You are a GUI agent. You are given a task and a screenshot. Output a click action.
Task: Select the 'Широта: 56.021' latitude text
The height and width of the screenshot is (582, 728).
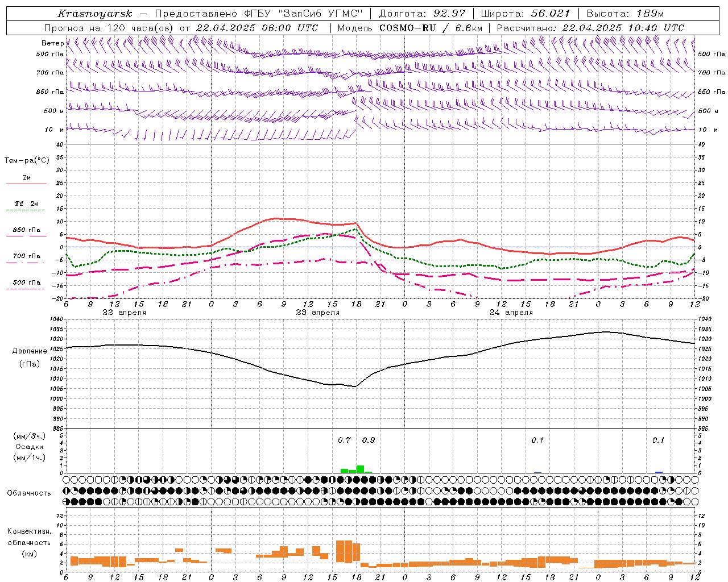click(x=526, y=14)
